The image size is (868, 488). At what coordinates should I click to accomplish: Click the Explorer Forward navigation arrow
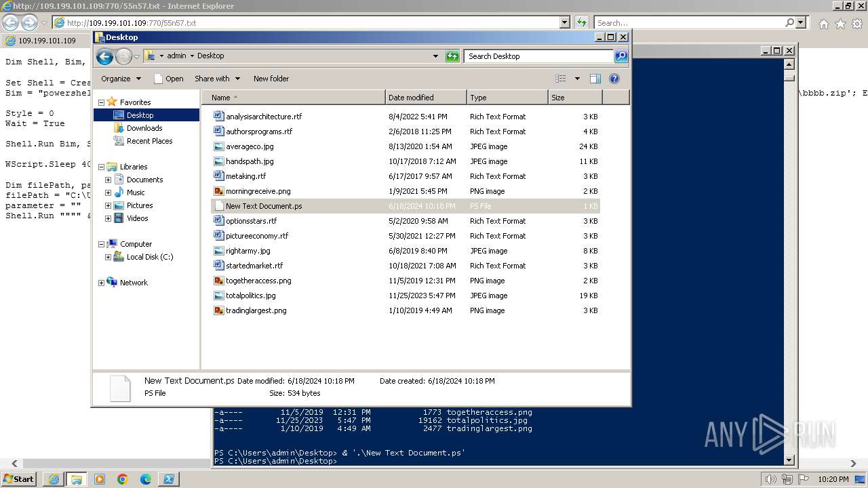point(123,56)
